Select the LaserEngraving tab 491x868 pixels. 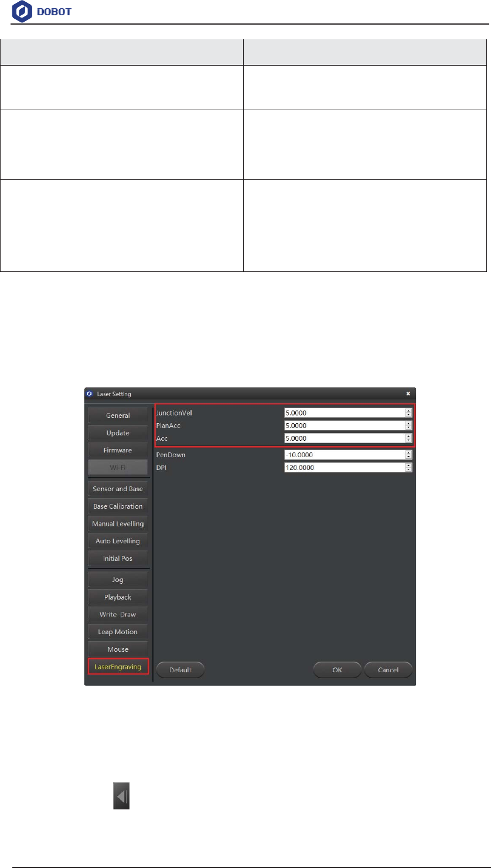pyautogui.click(x=118, y=667)
